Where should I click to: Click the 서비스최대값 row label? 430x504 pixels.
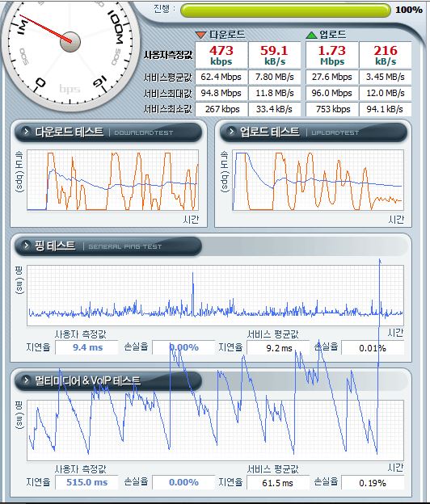pyautogui.click(x=168, y=94)
